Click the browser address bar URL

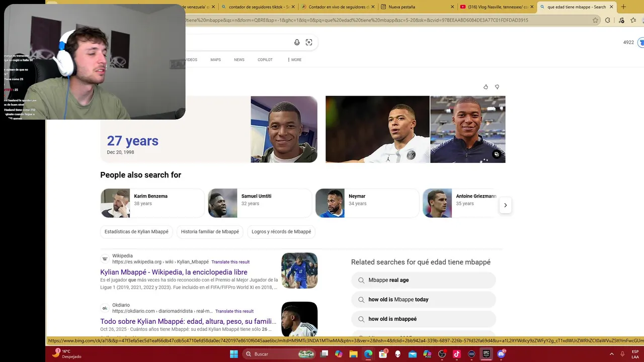[357, 20]
